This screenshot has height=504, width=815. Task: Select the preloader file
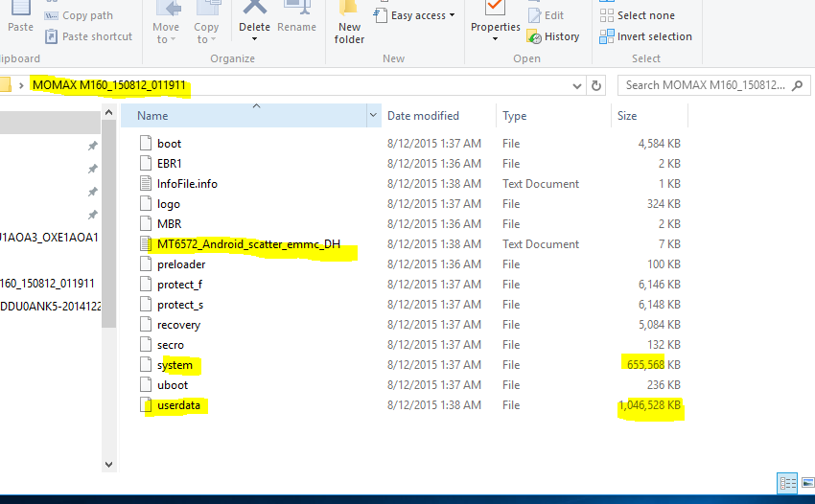pyautogui.click(x=181, y=264)
